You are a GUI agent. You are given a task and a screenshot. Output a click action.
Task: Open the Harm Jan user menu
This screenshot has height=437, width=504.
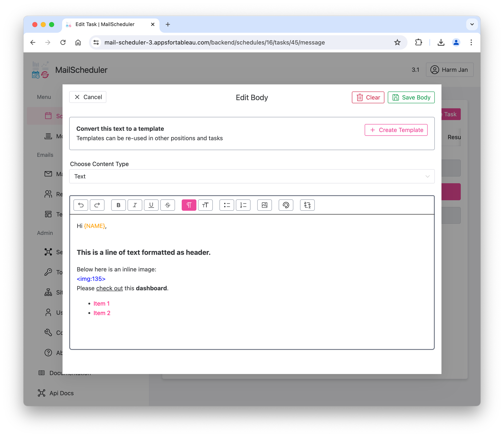pos(449,70)
